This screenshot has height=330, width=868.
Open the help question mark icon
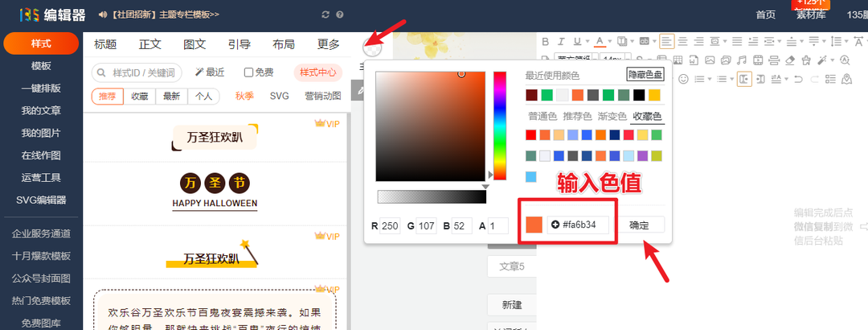[340, 14]
